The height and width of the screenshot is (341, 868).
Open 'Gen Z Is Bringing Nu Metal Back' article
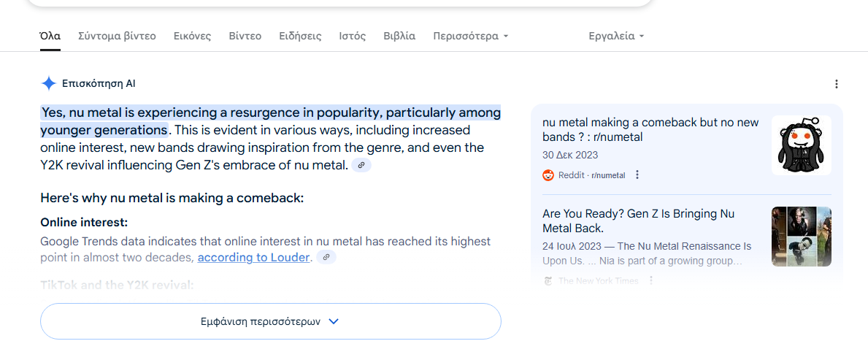point(638,221)
